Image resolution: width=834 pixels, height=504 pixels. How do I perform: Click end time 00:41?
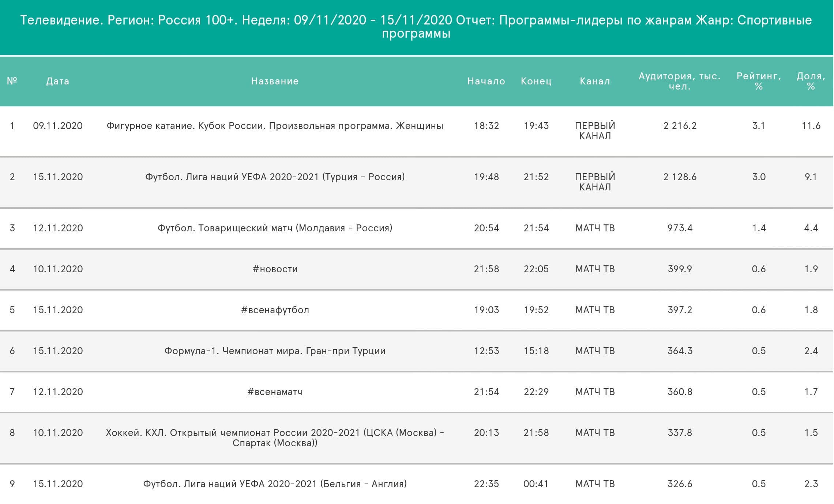click(536, 484)
